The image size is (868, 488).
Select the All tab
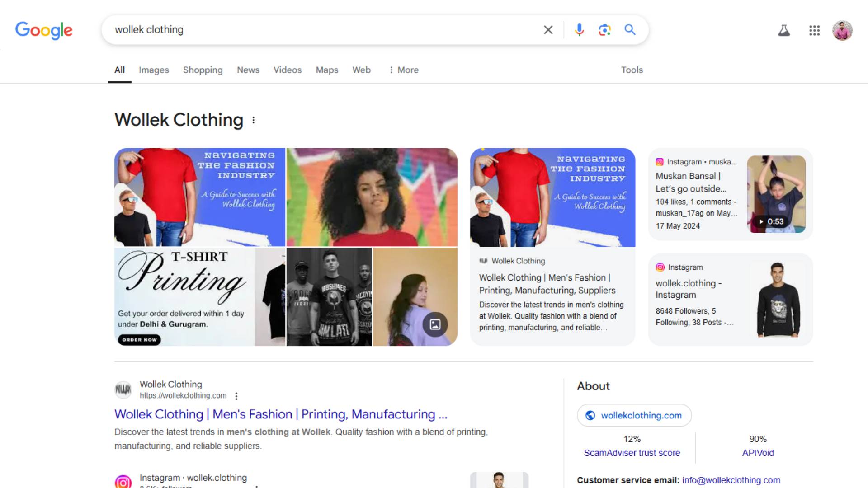[x=119, y=70]
